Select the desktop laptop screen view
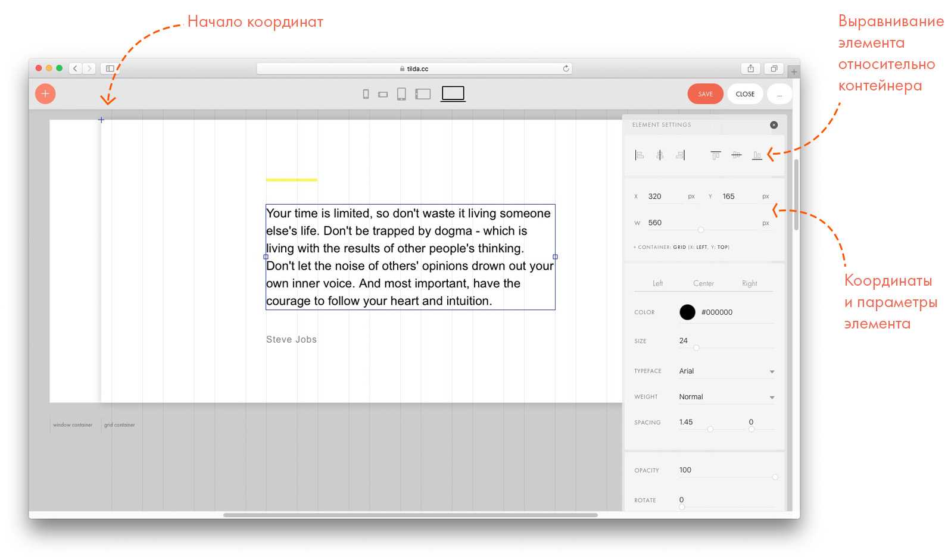Screen dimensions: 945x560 pyautogui.click(x=453, y=93)
